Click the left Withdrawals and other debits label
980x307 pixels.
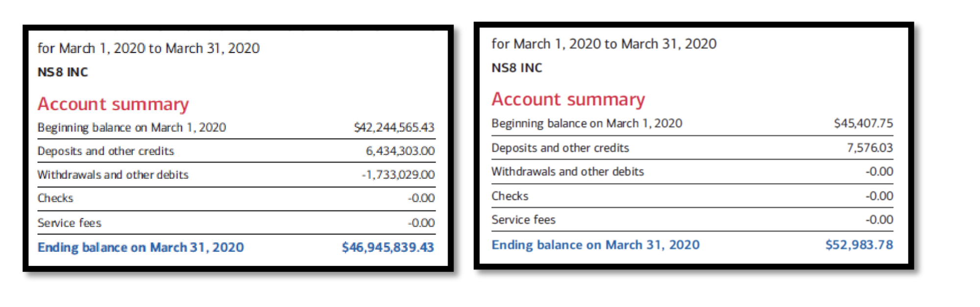click(x=113, y=175)
